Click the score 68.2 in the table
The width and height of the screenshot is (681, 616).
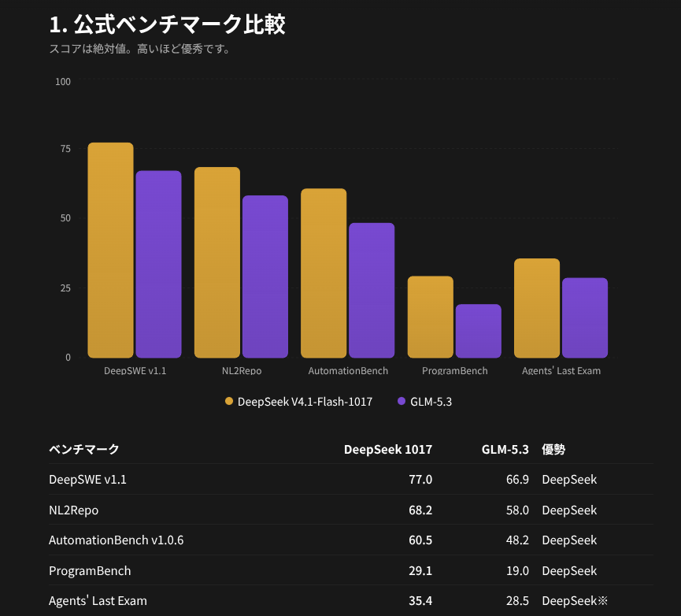coord(420,510)
